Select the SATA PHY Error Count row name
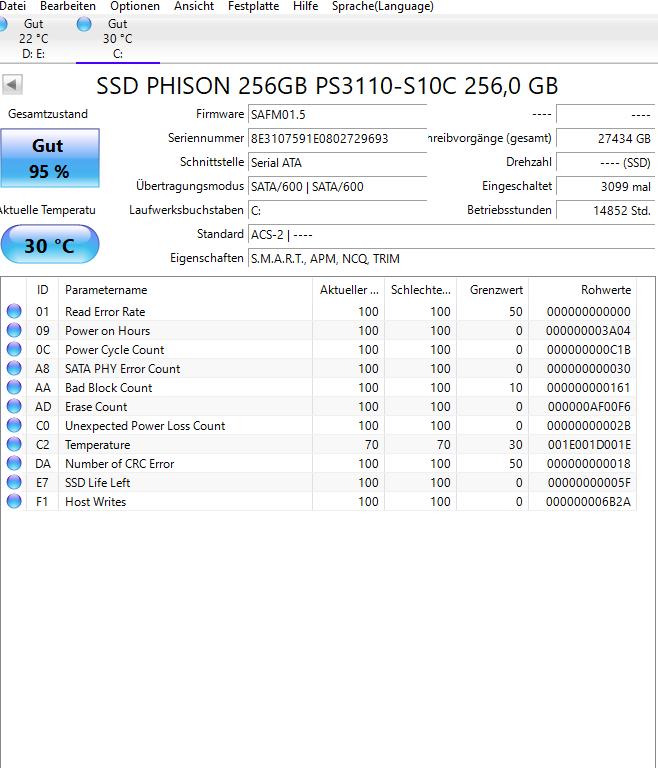 (x=122, y=369)
